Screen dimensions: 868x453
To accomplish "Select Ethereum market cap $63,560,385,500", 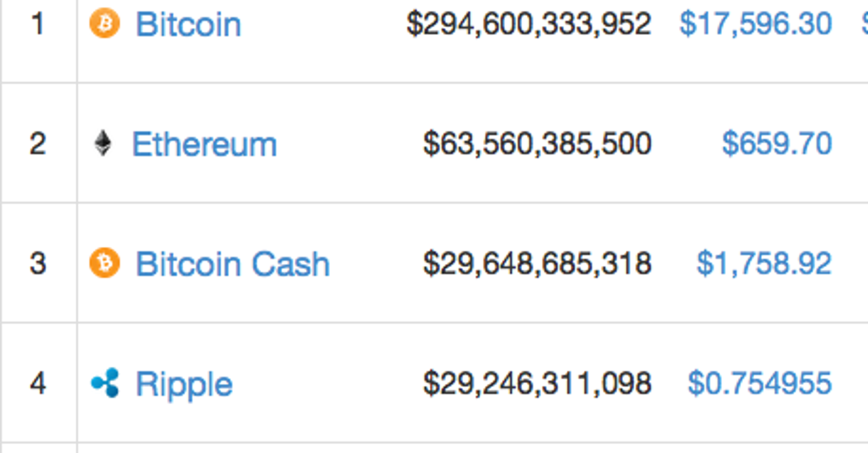I will click(x=537, y=144).
